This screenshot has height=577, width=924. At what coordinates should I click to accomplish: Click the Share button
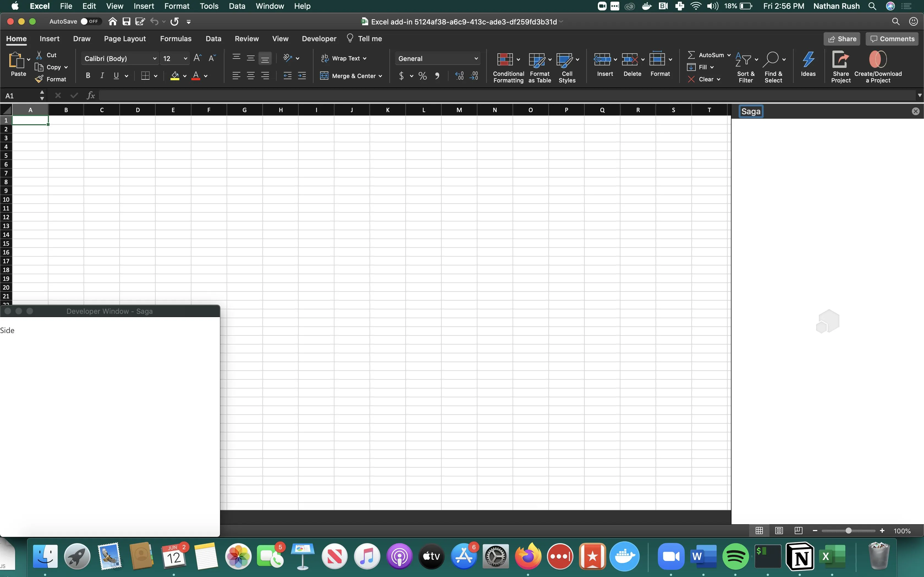point(842,38)
